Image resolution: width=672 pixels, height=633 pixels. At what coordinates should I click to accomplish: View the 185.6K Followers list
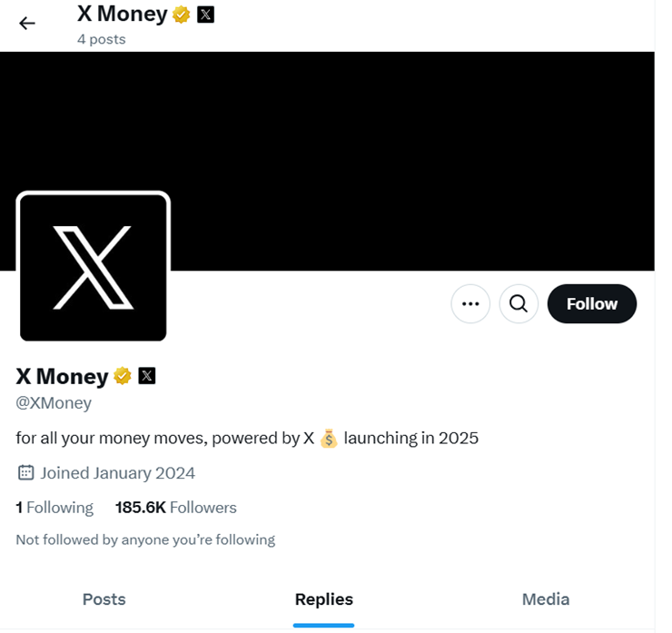[x=175, y=508]
